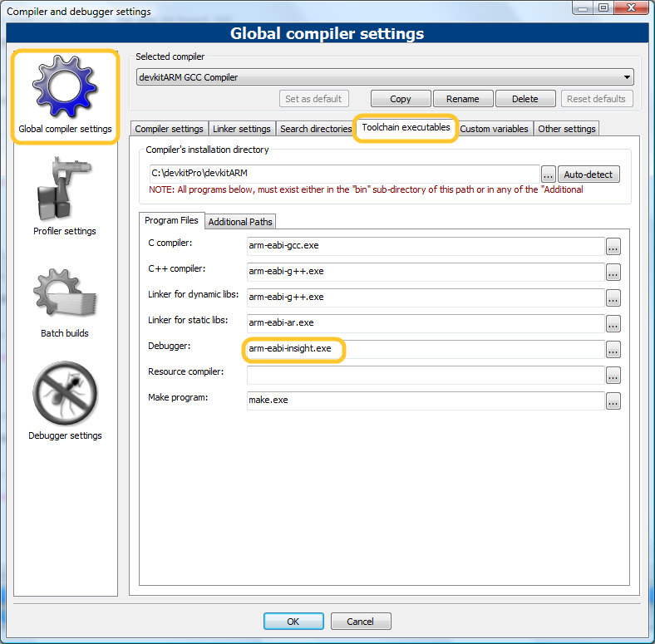The width and height of the screenshot is (655, 644).
Task: Browse for the Resource compiler executable
Action: pos(613,376)
